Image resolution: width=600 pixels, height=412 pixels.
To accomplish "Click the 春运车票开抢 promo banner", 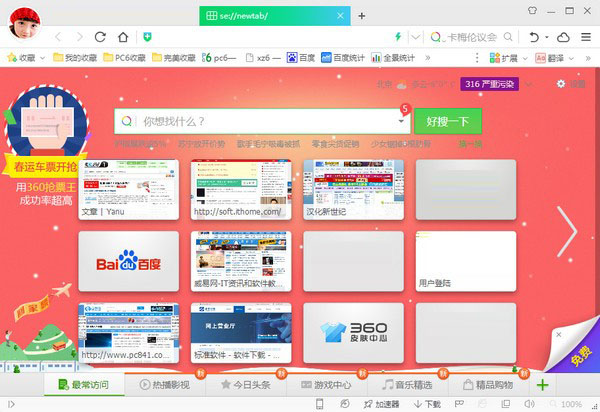I will (x=45, y=167).
